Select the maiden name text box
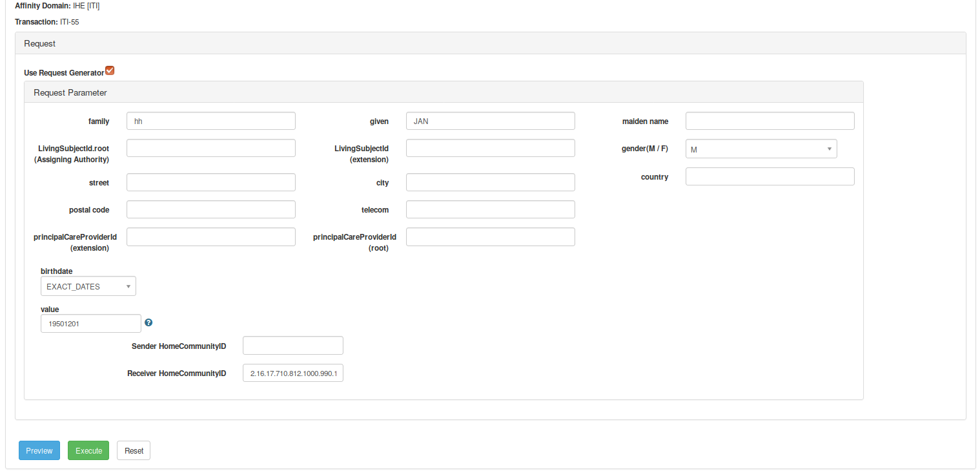Image resolution: width=980 pixels, height=473 pixels. tap(770, 121)
